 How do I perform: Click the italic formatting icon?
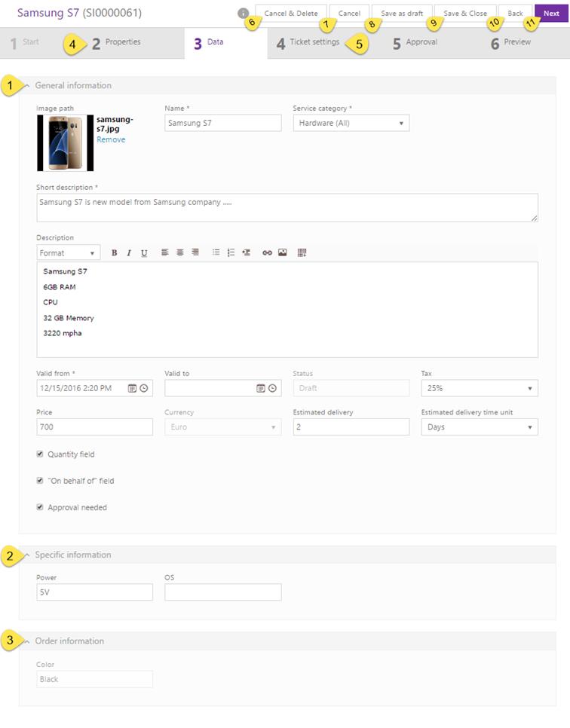click(129, 253)
